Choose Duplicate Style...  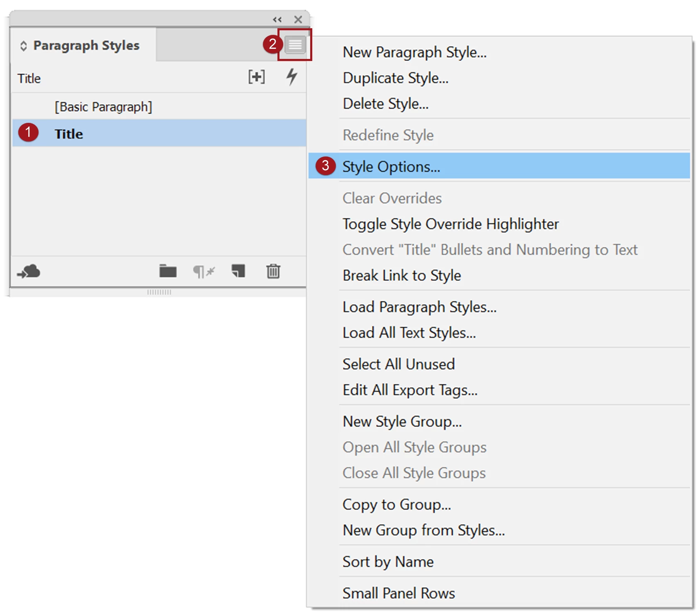click(x=499, y=78)
